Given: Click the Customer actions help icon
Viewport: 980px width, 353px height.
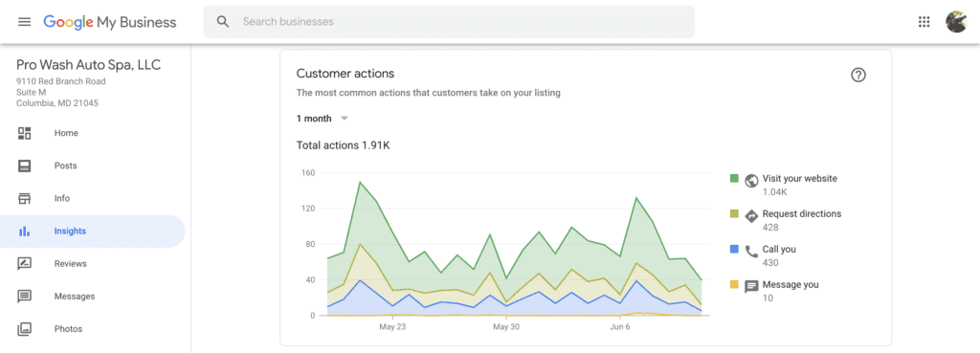Looking at the screenshot, I should 858,75.
